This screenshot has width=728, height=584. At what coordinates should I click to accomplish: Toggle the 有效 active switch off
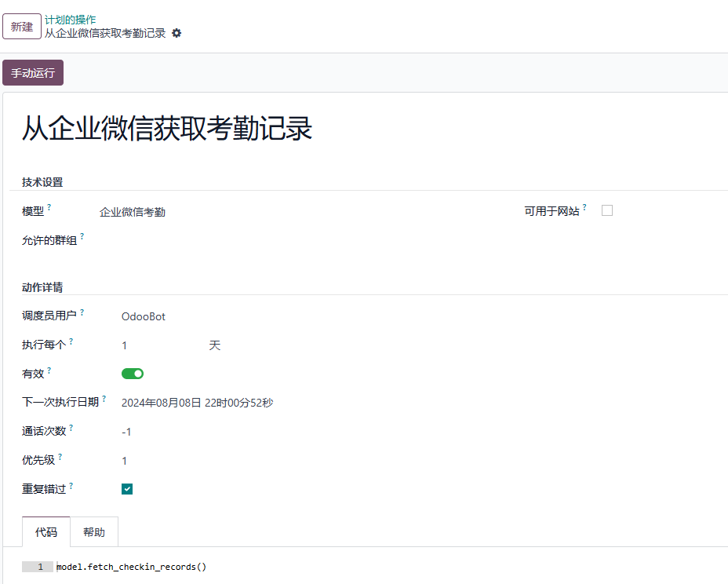click(133, 374)
